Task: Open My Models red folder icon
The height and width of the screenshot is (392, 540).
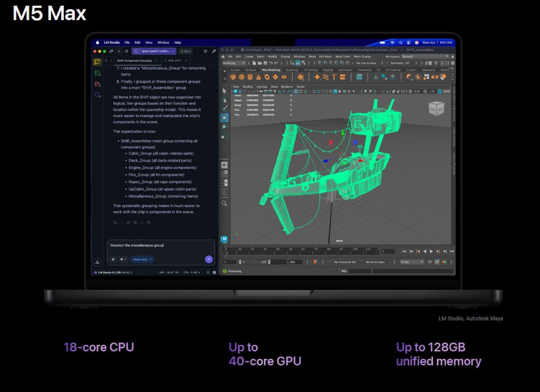Action: click(x=97, y=84)
